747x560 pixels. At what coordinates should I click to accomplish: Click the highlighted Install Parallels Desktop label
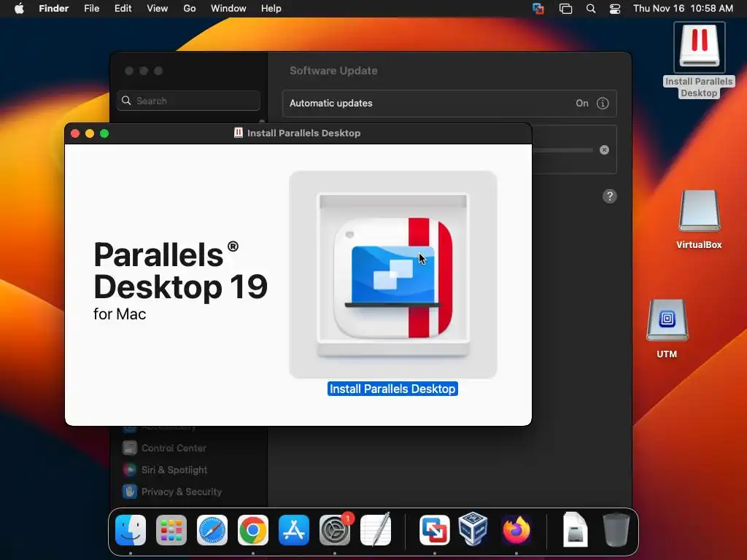[x=392, y=389]
